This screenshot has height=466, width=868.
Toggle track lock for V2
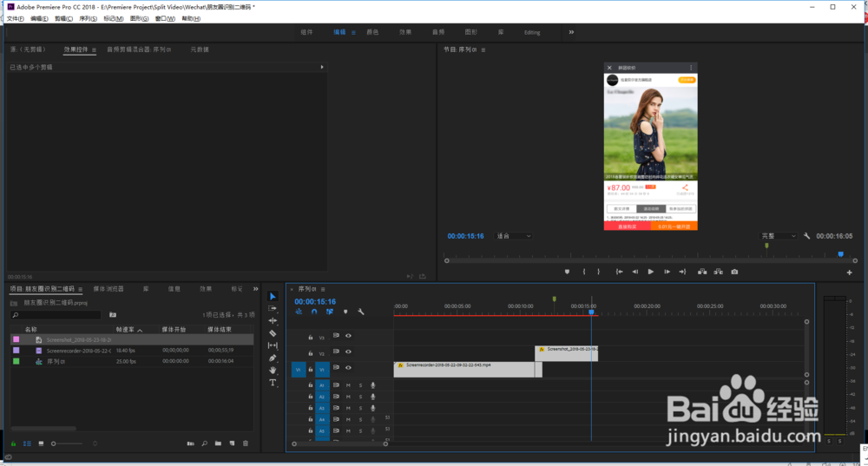311,352
